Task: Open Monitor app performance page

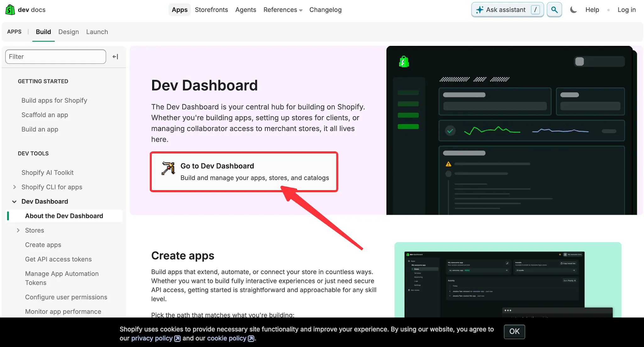Action: point(63,312)
